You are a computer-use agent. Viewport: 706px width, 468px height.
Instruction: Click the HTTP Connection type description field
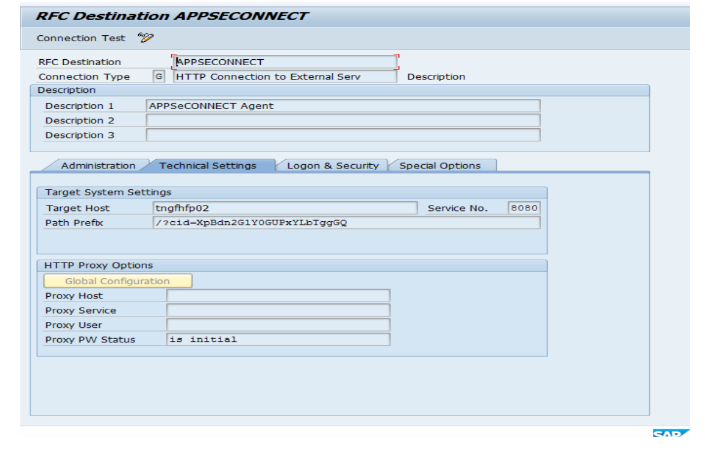(x=284, y=76)
